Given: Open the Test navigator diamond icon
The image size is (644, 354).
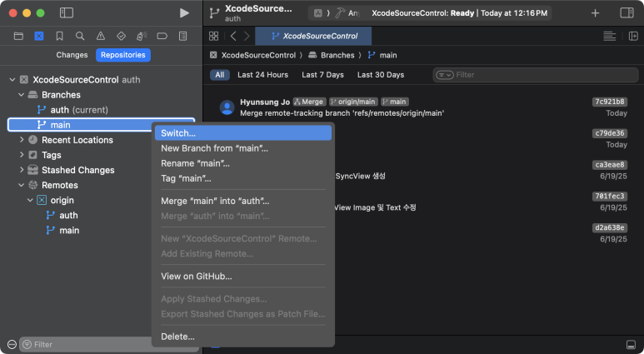Looking at the screenshot, I should (121, 36).
